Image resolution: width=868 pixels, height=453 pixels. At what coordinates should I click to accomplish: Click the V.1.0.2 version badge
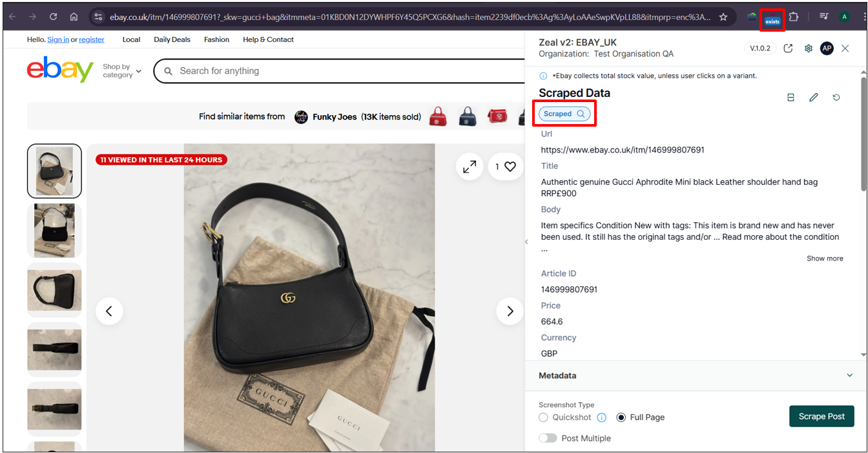coord(759,48)
